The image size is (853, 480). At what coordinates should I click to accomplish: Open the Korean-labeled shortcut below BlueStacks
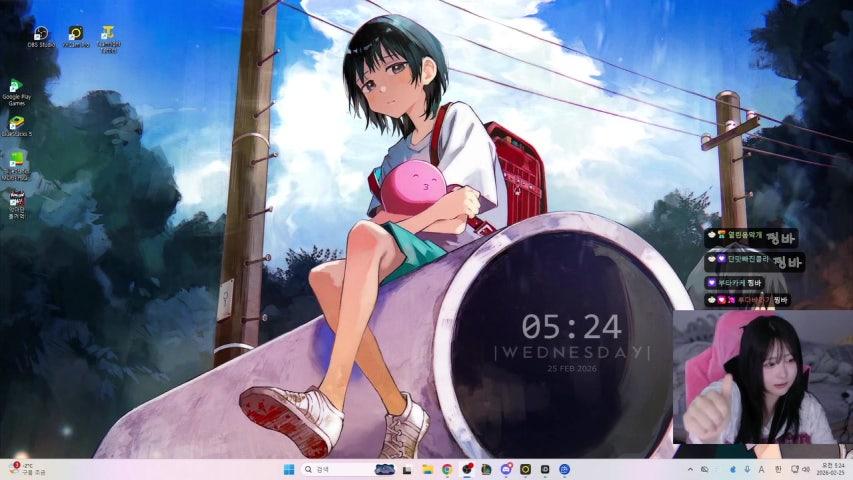click(16, 205)
